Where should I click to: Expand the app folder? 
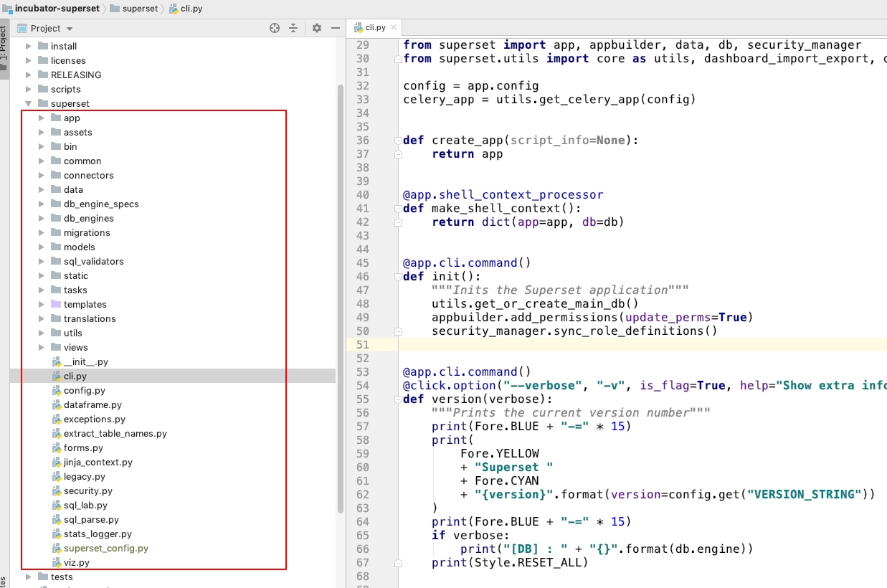(42, 118)
